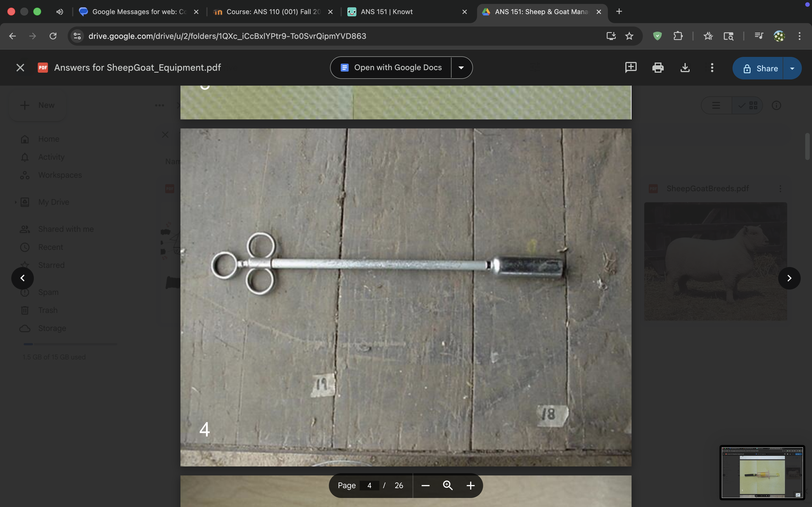Click the Print icon in viewer toolbar

tap(658, 68)
